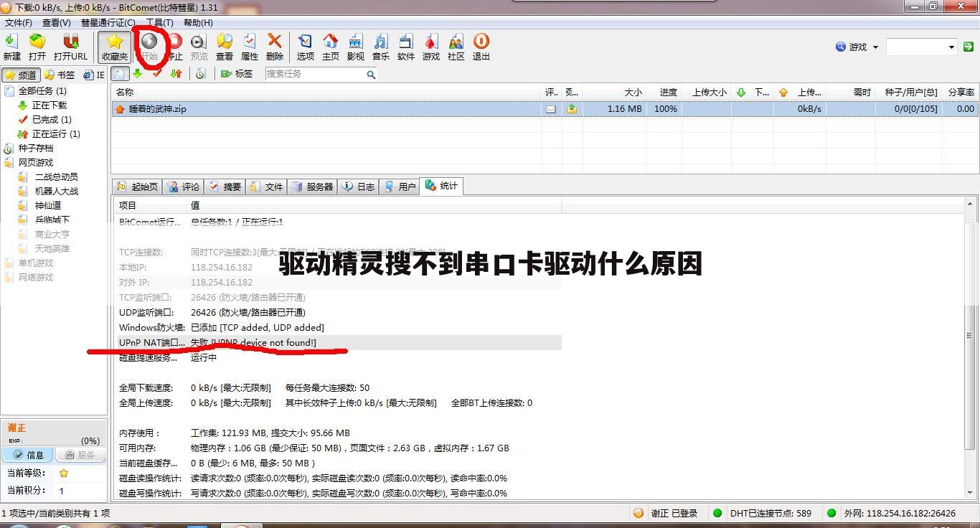980x528 pixels.
Task: Switch to the 频道 sidebar tab
Action: tap(20, 75)
